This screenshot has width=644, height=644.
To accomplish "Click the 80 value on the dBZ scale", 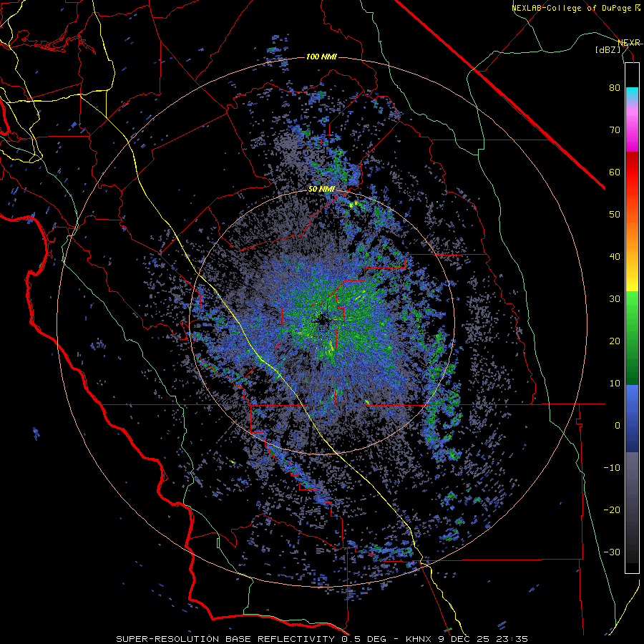I will coord(615,88).
